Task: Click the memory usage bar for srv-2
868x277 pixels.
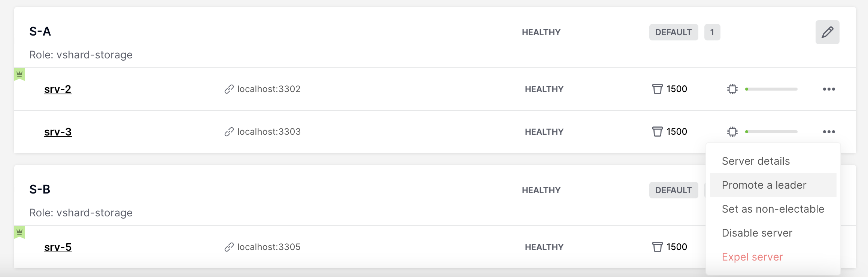Action: click(771, 89)
